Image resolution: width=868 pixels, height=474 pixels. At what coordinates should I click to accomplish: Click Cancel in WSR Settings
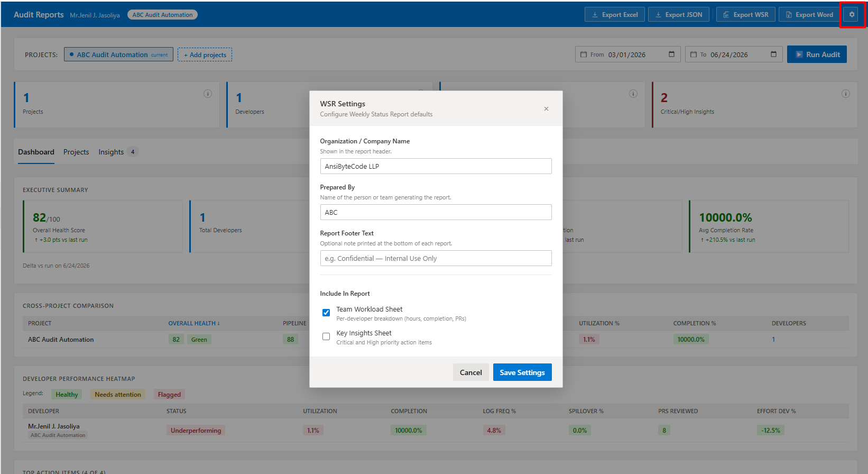(470, 372)
